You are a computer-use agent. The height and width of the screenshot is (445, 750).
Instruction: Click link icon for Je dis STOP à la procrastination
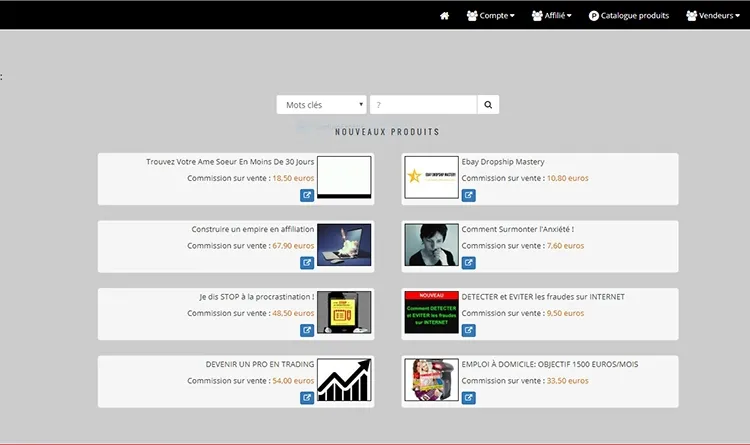tap(307, 330)
